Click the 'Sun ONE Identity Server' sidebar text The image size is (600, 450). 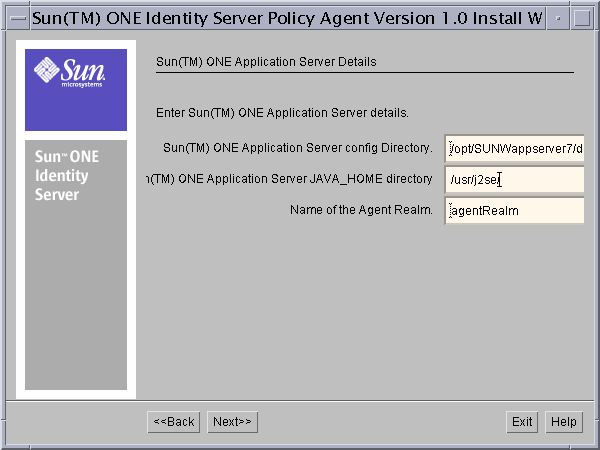(67, 176)
